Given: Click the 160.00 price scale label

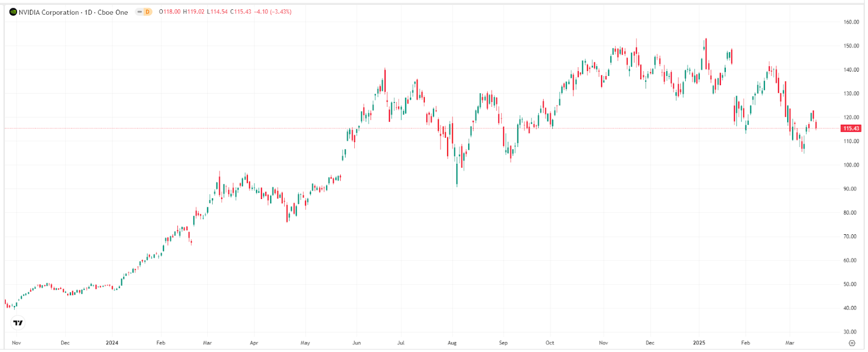Looking at the screenshot, I should click(x=851, y=22).
